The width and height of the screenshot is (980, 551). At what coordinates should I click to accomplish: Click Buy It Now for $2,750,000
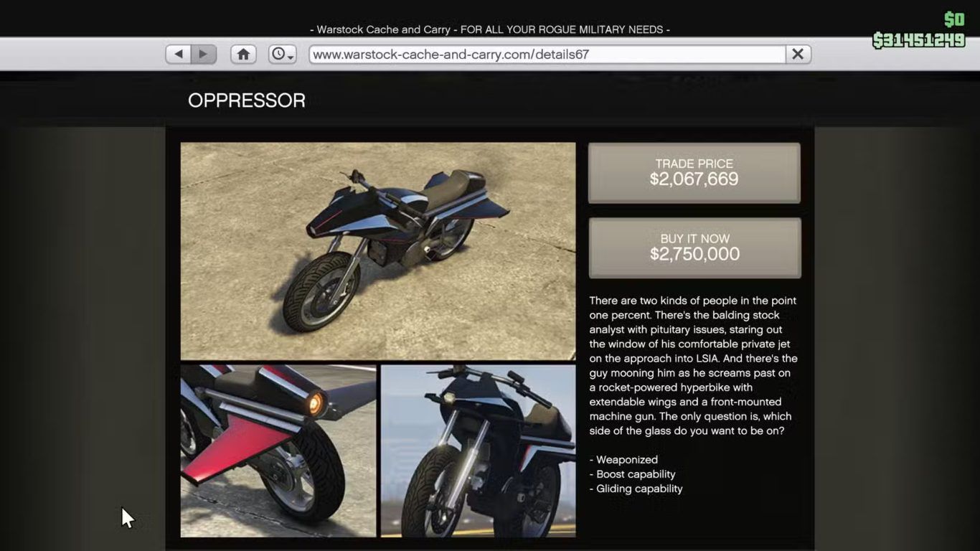click(694, 248)
